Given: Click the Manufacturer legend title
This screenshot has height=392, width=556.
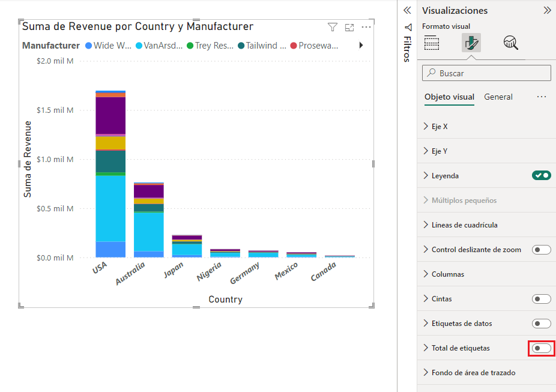Looking at the screenshot, I should click(x=50, y=46).
